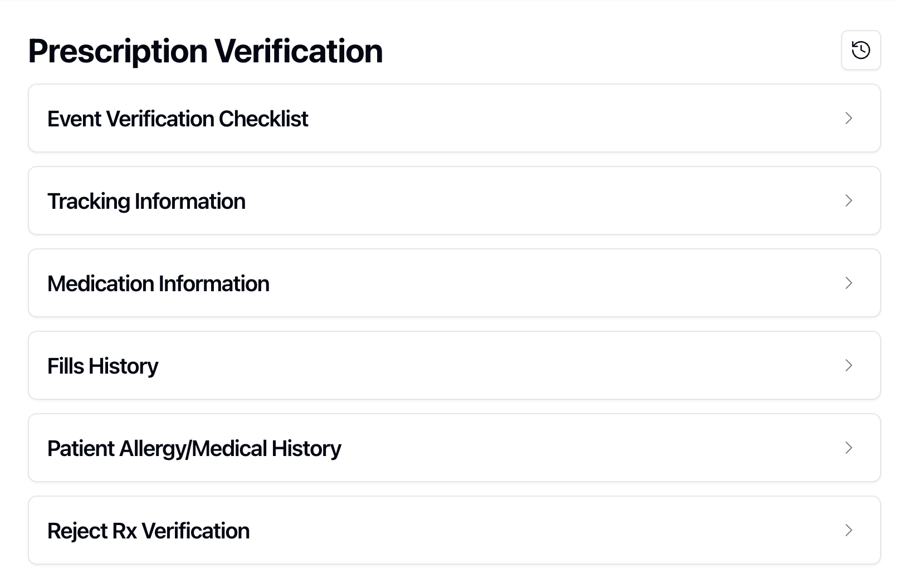The width and height of the screenshot is (899, 588).
Task: Expand the Reject Rx Verification section
Action: (454, 530)
